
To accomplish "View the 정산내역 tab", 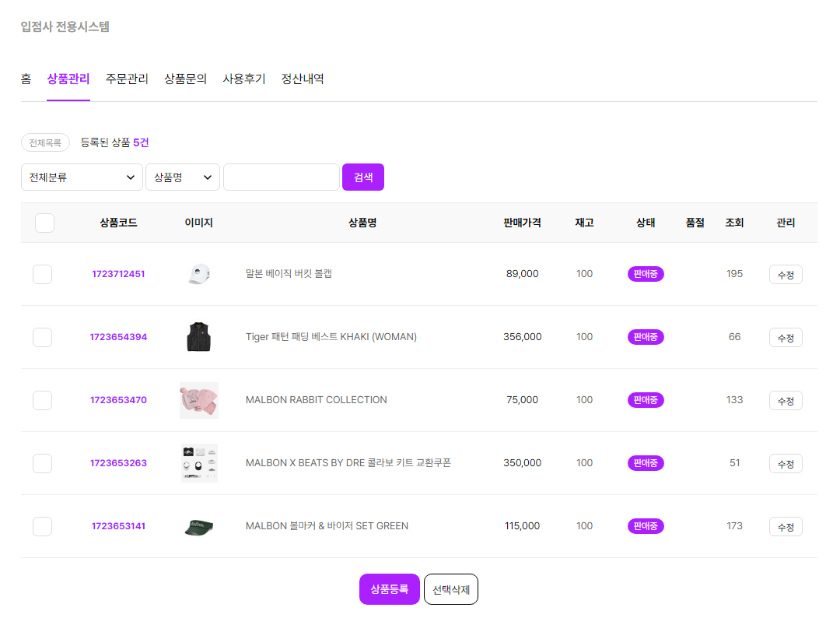I will click(x=303, y=79).
